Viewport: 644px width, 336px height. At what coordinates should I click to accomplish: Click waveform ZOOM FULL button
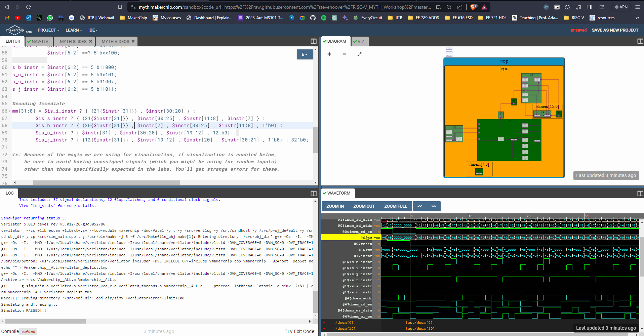point(395,206)
